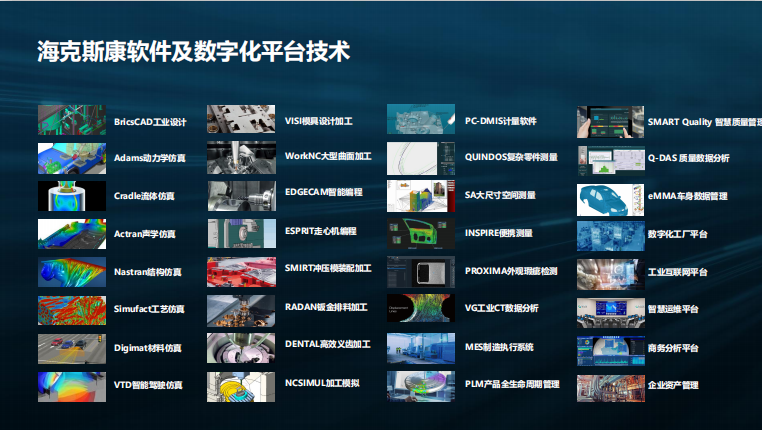Screen dimensions: 762x430
Task: Open the INSPIRE便携测量 thumbnail
Action: click(x=421, y=233)
